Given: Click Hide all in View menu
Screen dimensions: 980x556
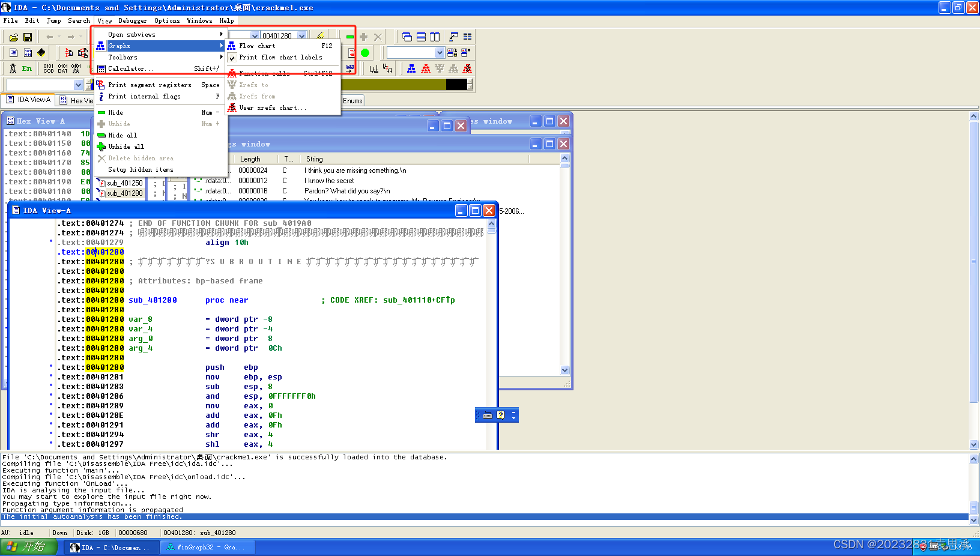Looking at the screenshot, I should pyautogui.click(x=160, y=135).
